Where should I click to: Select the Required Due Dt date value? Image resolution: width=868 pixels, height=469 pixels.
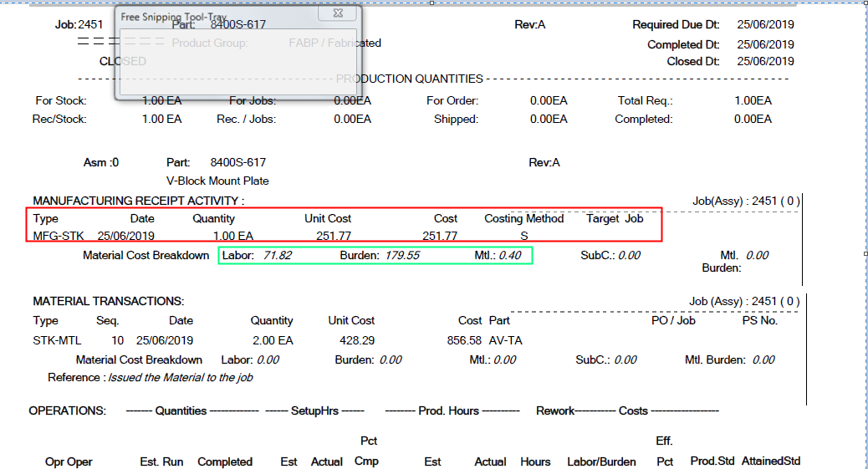766,24
